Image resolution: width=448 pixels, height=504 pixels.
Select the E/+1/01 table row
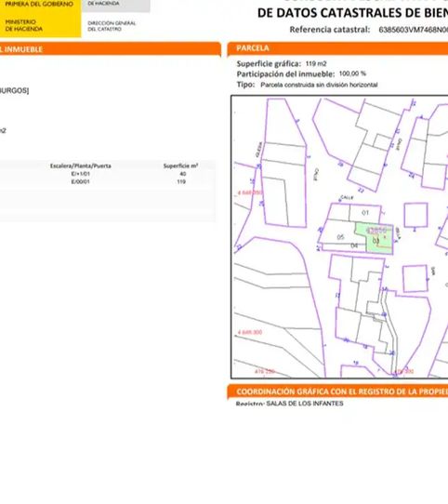[x=107, y=174]
